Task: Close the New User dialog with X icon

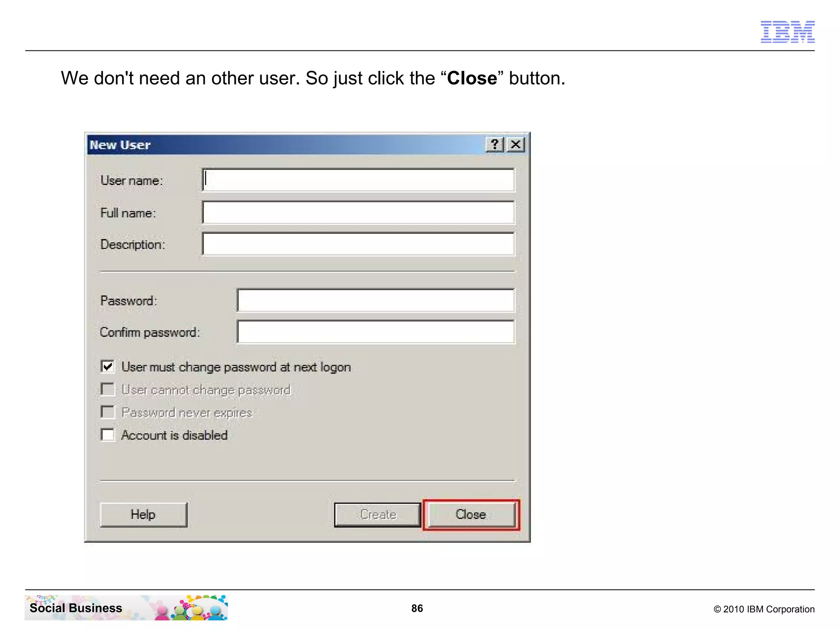Action: tap(516, 144)
